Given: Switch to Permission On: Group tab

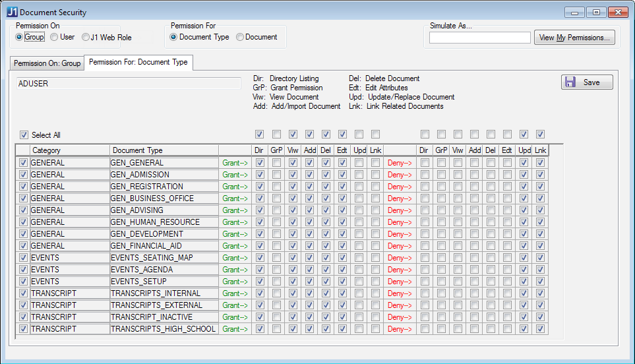Looking at the screenshot, I should pyautogui.click(x=47, y=63).
